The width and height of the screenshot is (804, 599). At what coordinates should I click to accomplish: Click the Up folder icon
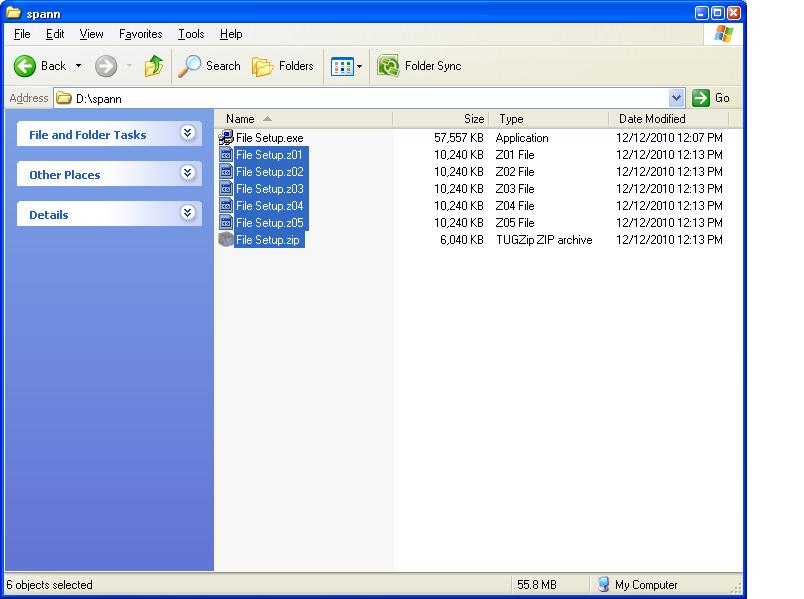click(153, 66)
